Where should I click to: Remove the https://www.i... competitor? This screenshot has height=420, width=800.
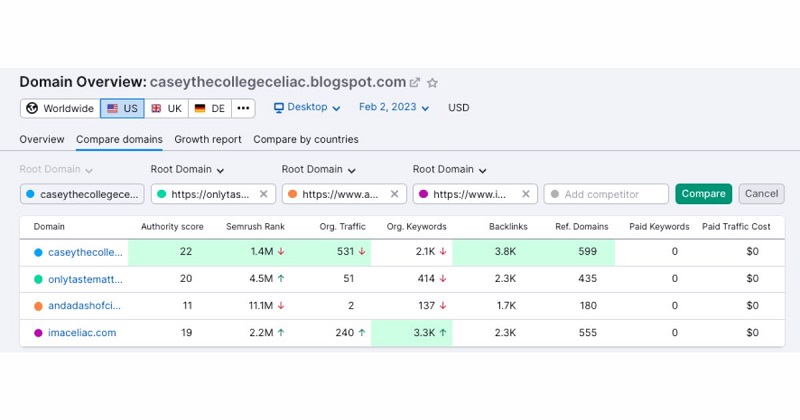point(526,194)
